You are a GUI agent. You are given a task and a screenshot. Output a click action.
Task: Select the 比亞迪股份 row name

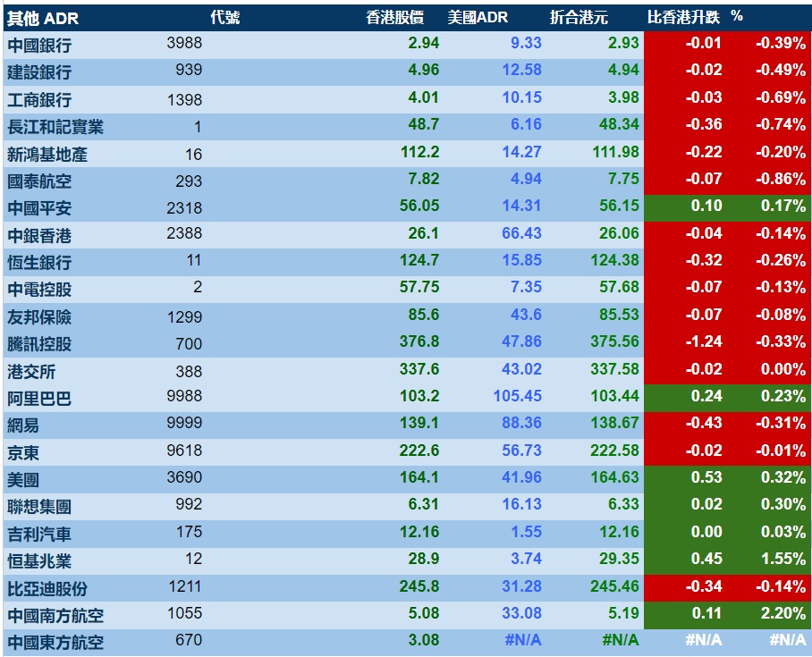(47, 589)
